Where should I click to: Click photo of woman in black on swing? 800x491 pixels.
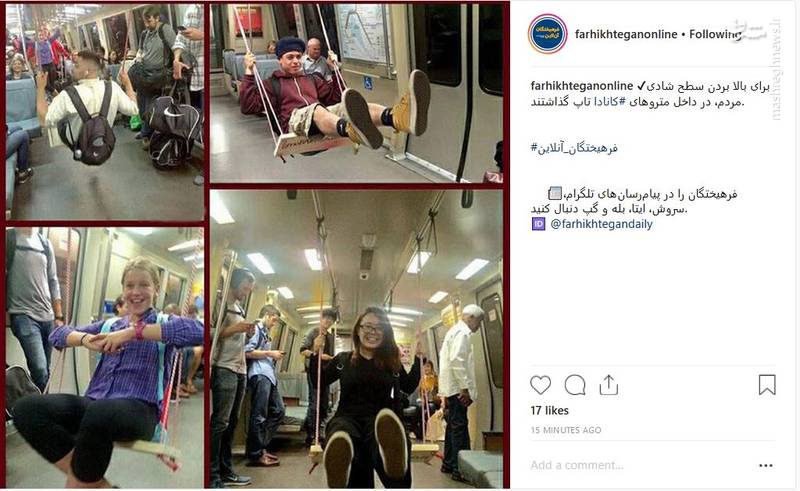356,338
